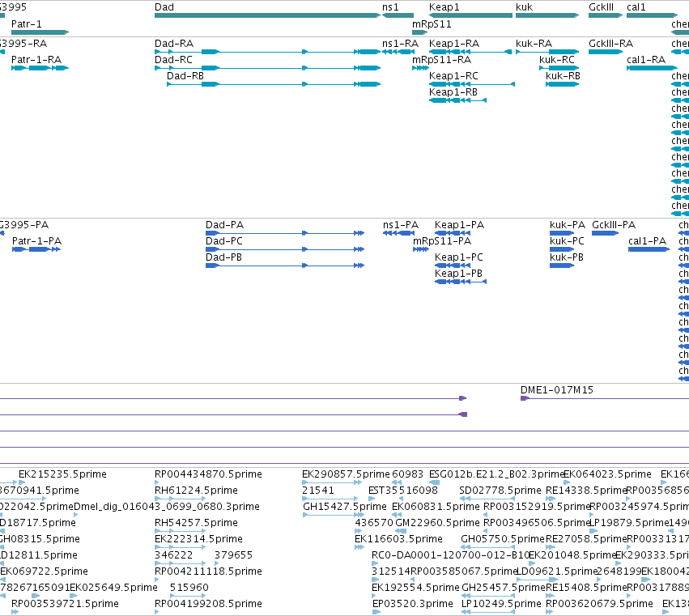Select EST EK215235.5prime
The height and width of the screenshot is (616, 689).
[x=62, y=474]
